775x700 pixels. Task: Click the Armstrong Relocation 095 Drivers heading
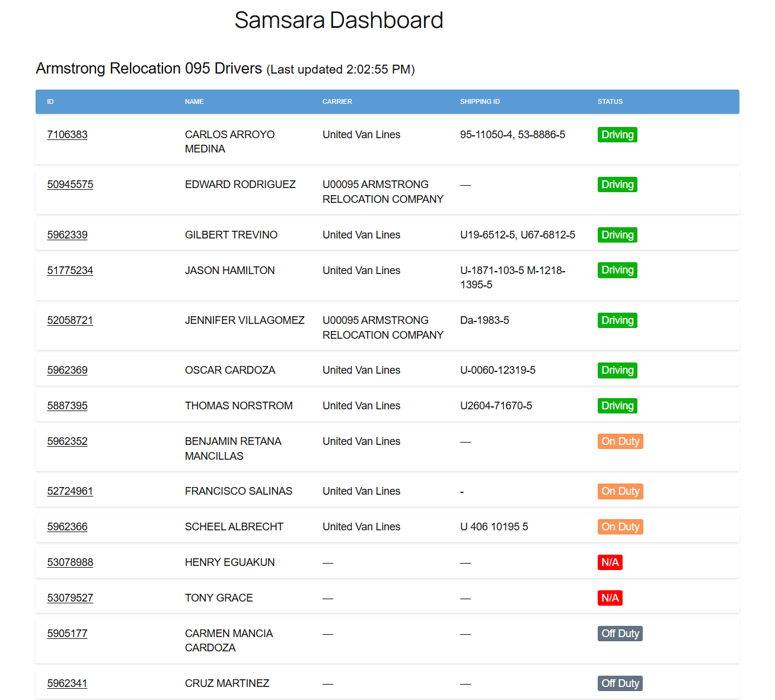click(149, 68)
